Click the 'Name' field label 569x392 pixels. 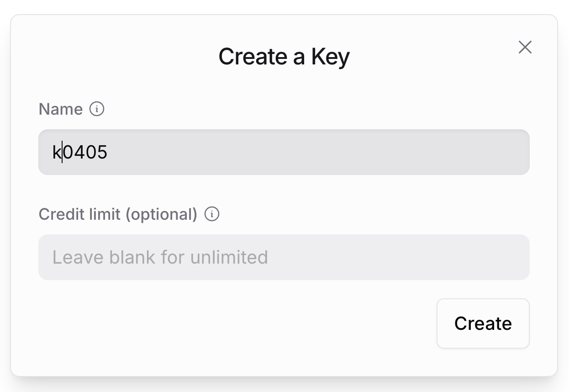(x=61, y=109)
